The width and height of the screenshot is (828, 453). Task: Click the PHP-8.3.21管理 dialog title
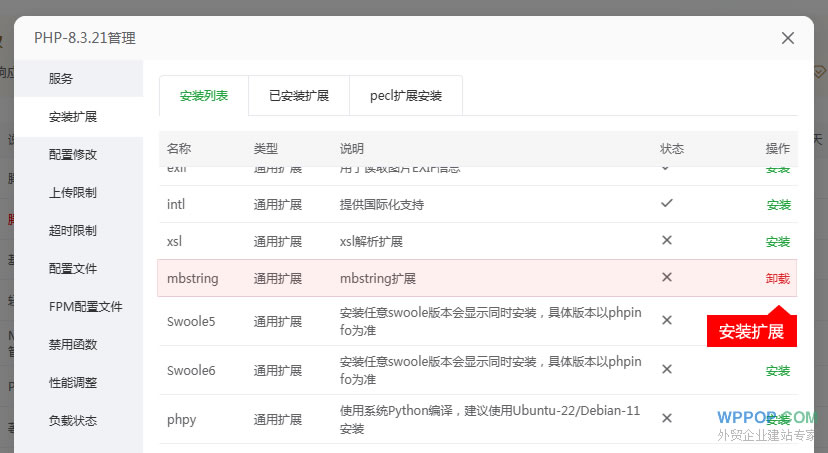(x=85, y=38)
